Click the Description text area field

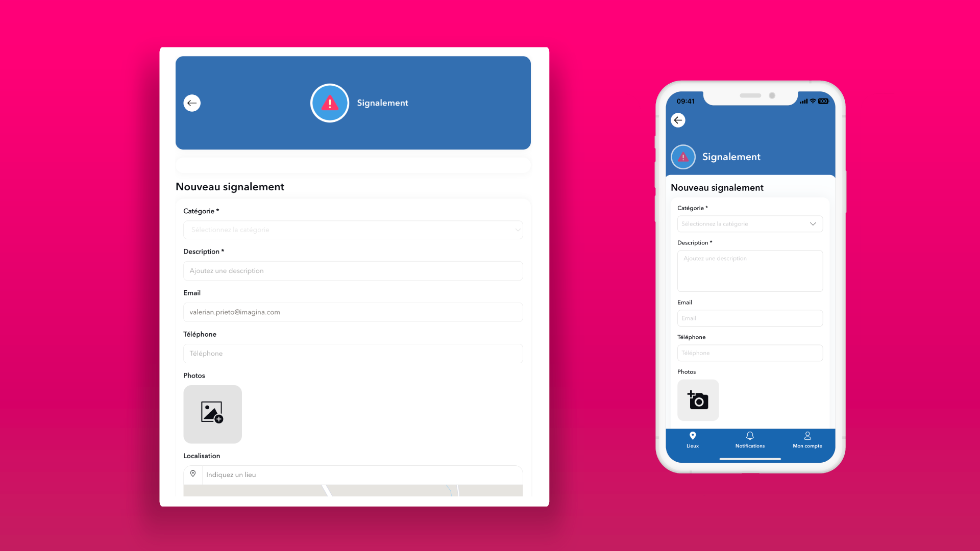(x=353, y=270)
